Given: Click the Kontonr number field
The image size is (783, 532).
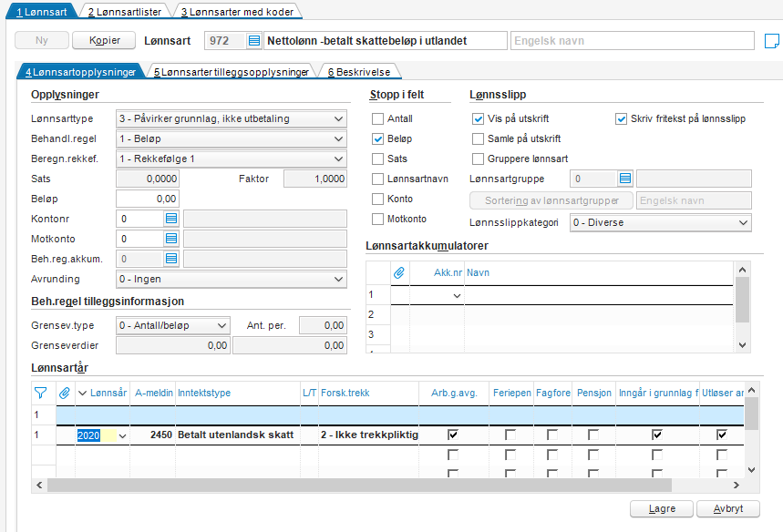Looking at the screenshot, I should pos(140,219).
